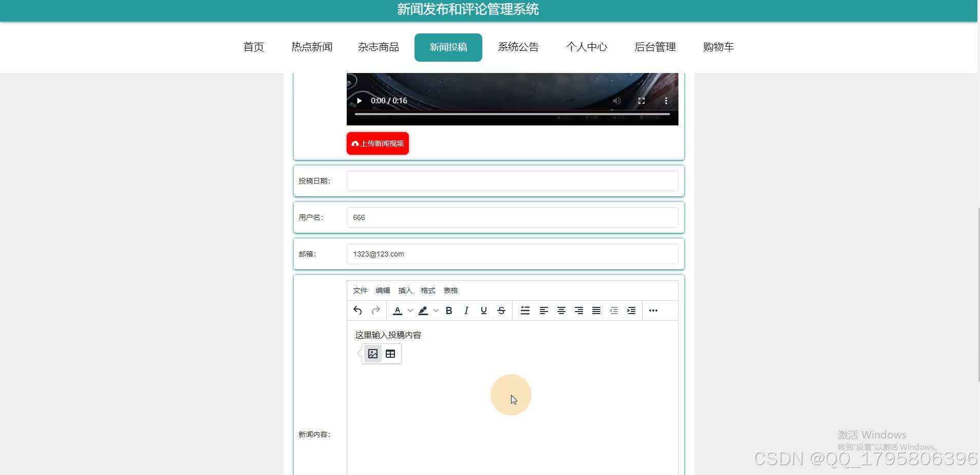Open the 格式 editor menu
Image resolution: width=980 pixels, height=475 pixels.
428,290
